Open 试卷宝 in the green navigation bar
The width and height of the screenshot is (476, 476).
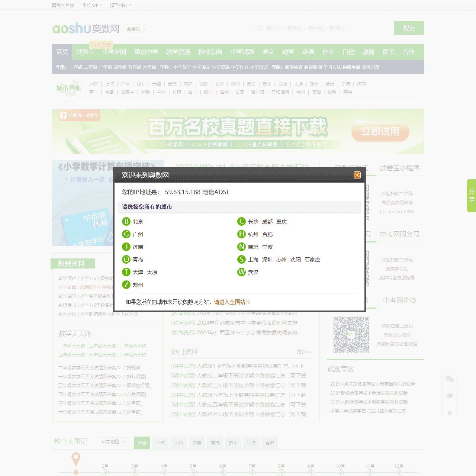[85, 52]
